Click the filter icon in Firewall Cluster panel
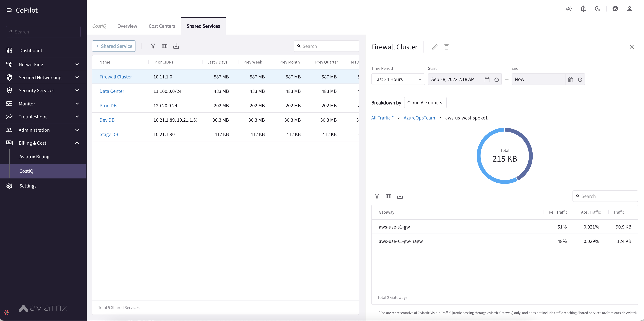The image size is (644, 321). point(377,196)
